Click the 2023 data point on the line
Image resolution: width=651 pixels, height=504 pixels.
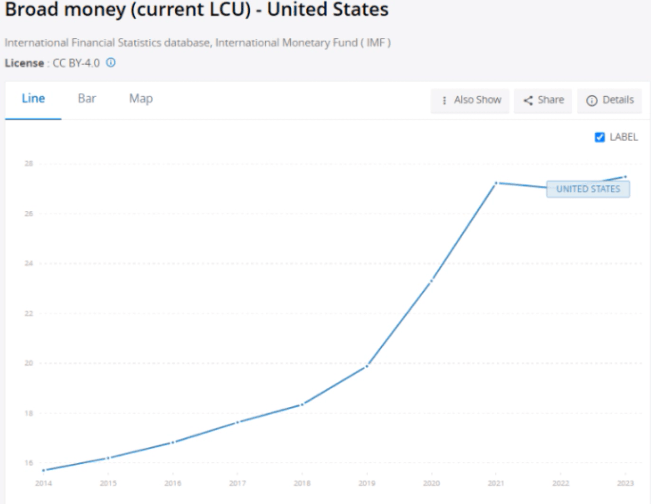(x=625, y=177)
